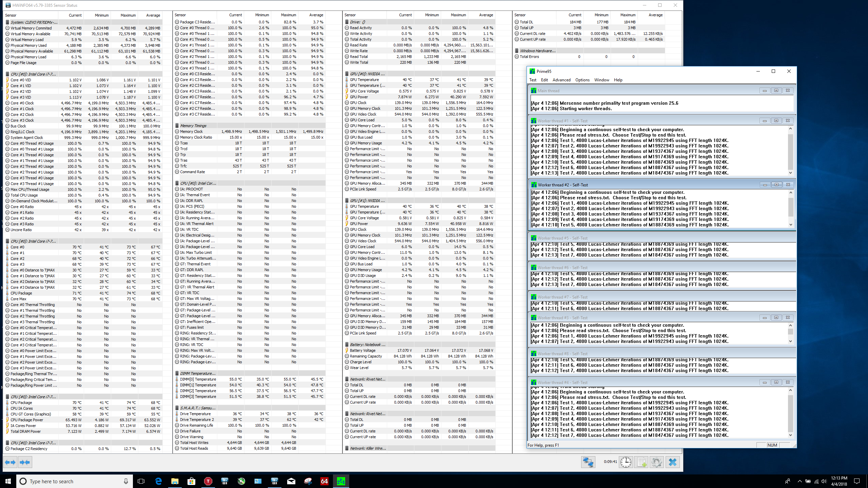Viewport: 868px width, 488px height.
Task: Minimize the Worker thread #2 child window
Action: (765, 185)
